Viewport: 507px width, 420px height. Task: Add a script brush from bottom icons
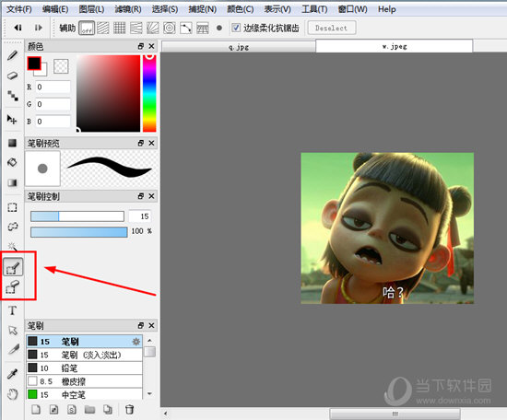tap(72, 410)
